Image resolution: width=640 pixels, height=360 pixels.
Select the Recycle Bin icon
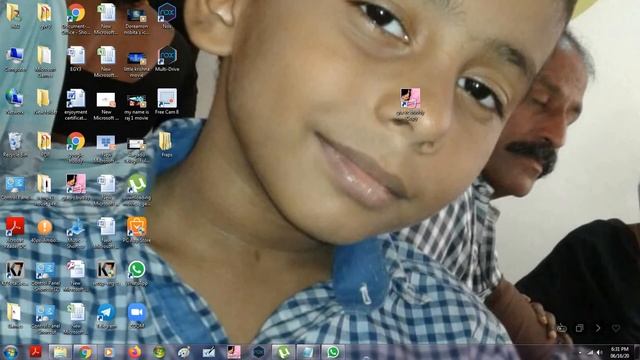point(15,144)
